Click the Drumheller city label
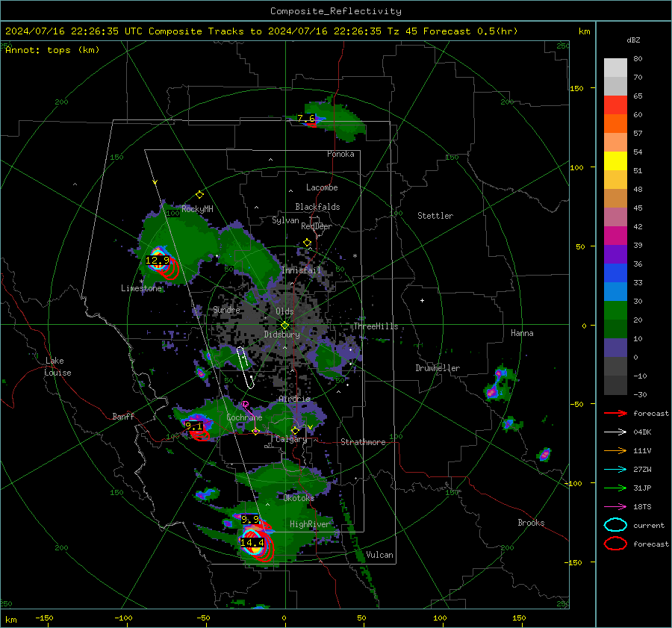This screenshot has height=628, width=672. (x=438, y=368)
